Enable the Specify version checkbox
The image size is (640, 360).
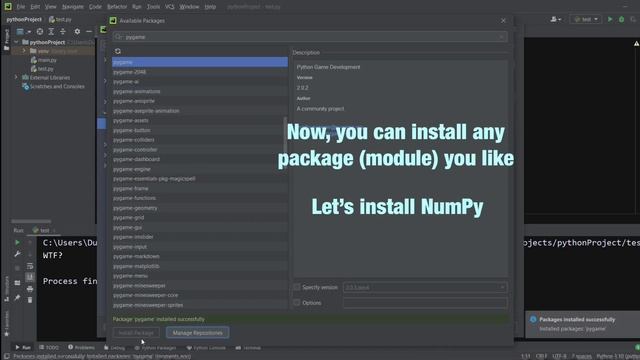click(x=297, y=287)
